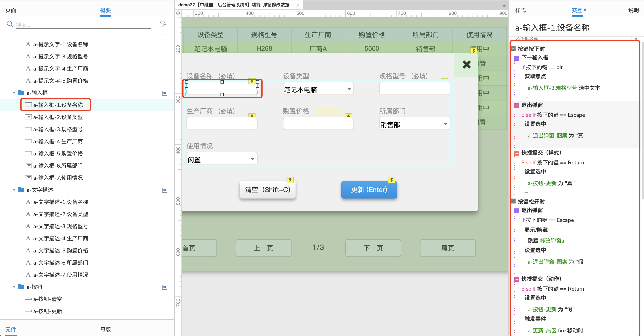644x336 pixels.
Task: Click the 隐藏 修改弹窗a action
Action: 546,241
